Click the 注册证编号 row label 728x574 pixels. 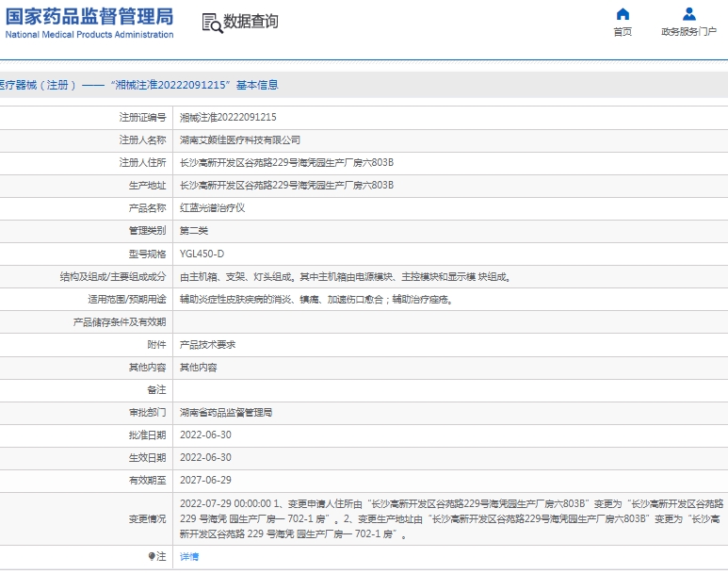pos(142,117)
